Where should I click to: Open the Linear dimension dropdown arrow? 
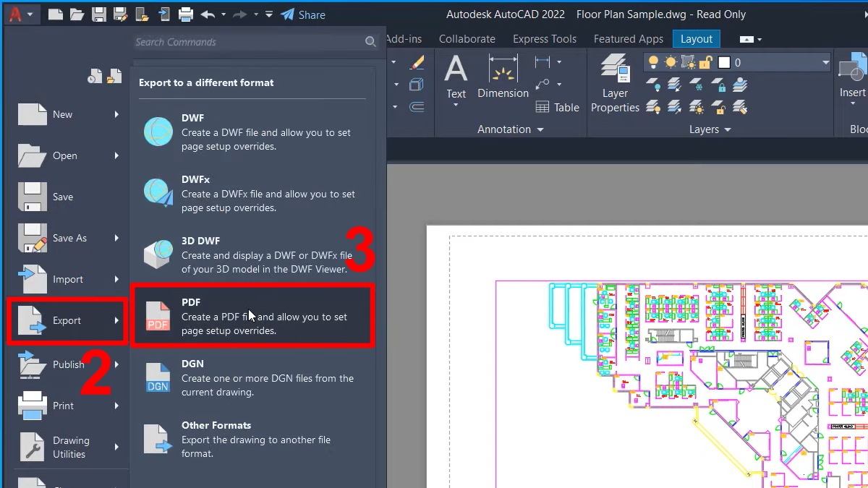pyautogui.click(x=559, y=63)
